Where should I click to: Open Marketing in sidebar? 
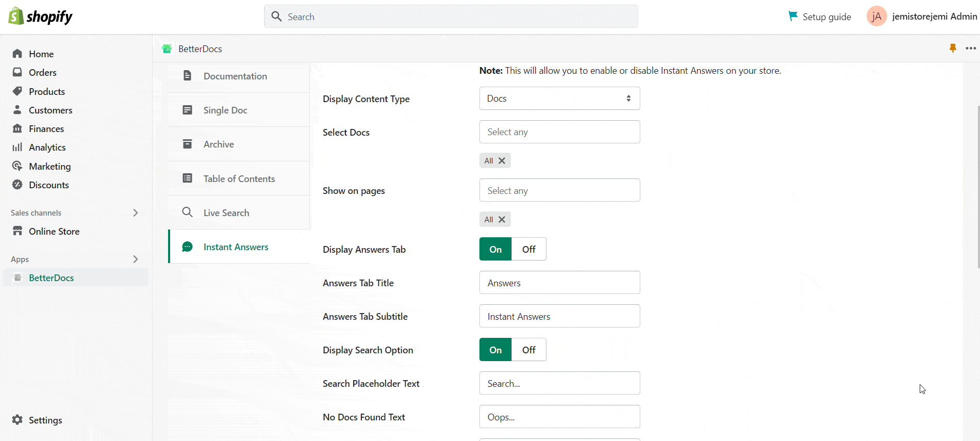click(x=50, y=166)
